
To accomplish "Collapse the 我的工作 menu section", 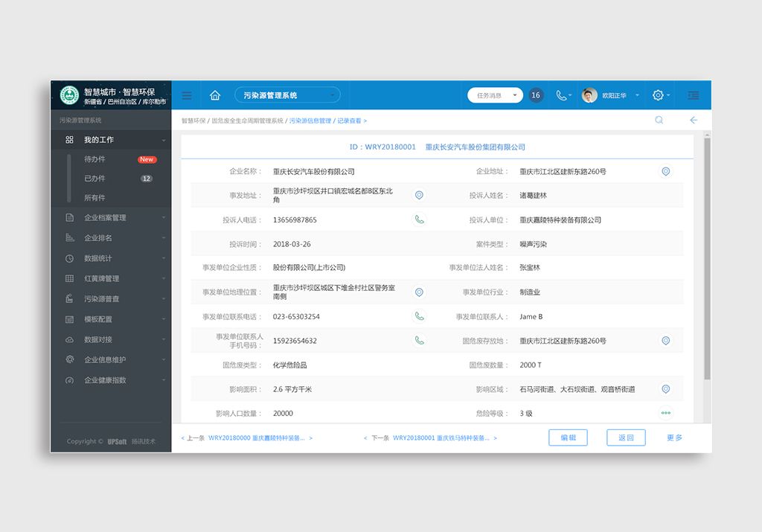I will tap(111, 140).
